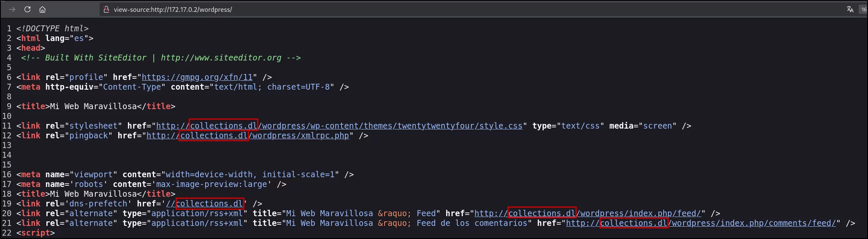Open the comments/feed/ link

[x=701, y=223]
